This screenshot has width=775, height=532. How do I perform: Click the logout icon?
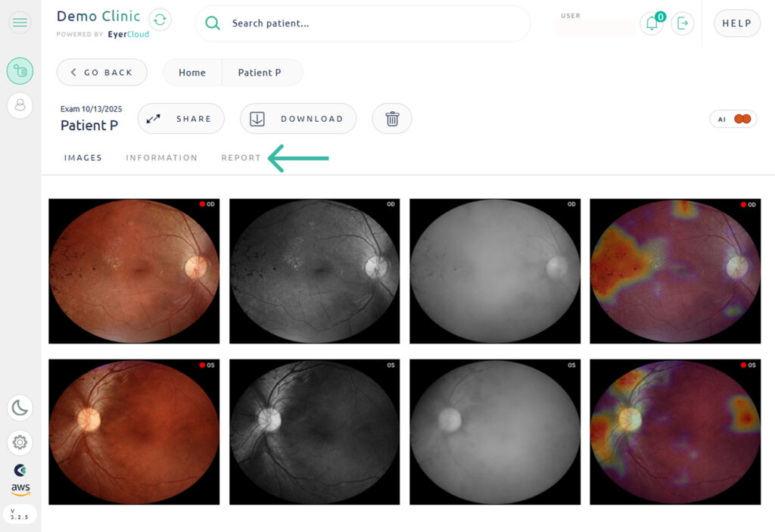click(683, 23)
